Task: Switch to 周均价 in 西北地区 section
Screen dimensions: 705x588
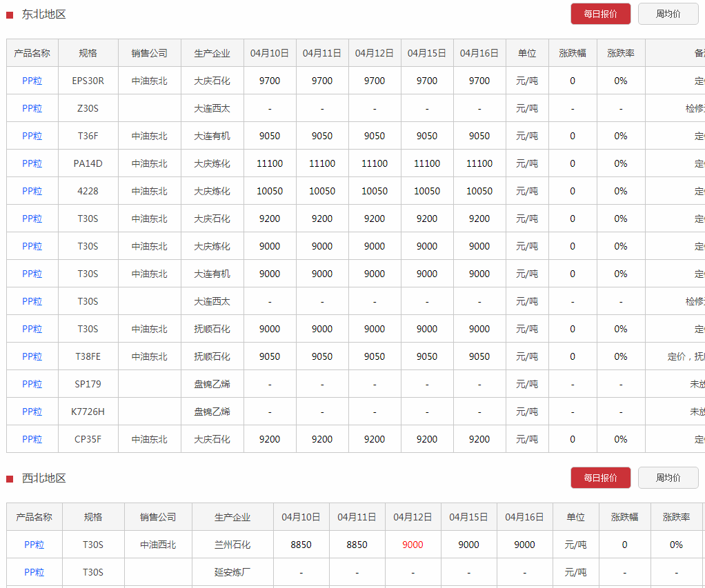Action: point(668,478)
